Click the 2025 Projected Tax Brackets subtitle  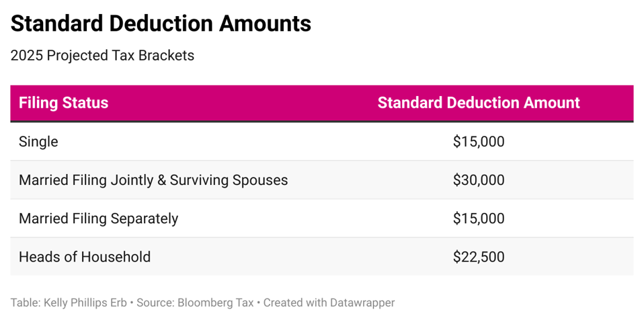pyautogui.click(x=102, y=56)
